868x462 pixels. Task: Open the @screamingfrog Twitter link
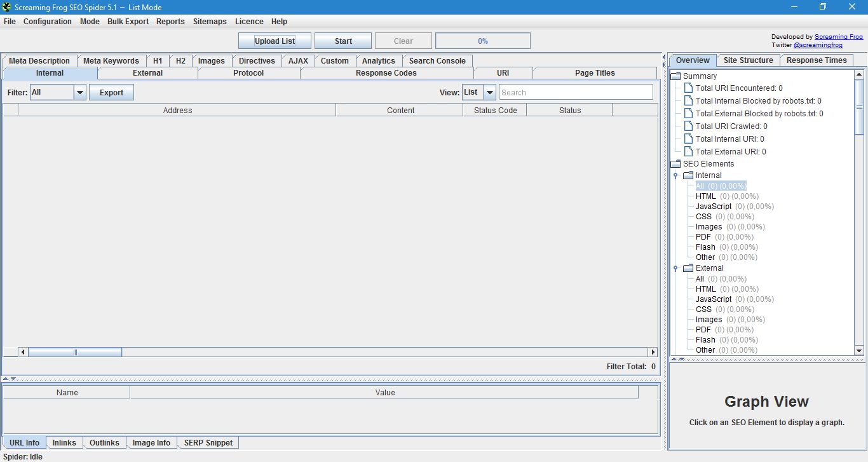click(x=818, y=45)
